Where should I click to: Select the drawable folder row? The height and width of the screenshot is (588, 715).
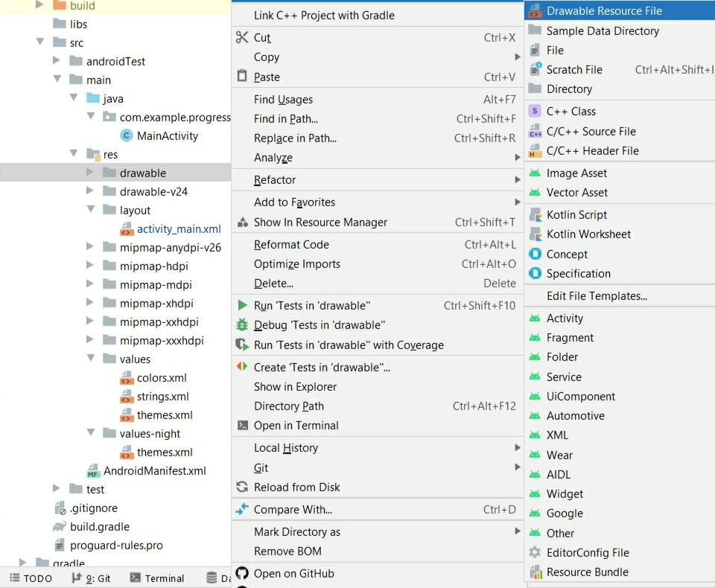(x=115, y=172)
